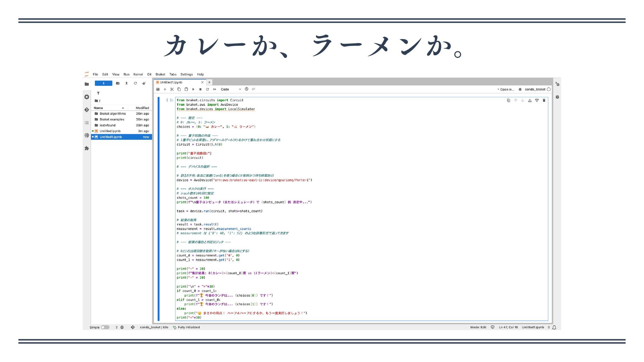
Task: Save the notebook with the disk icon
Action: (x=158, y=89)
